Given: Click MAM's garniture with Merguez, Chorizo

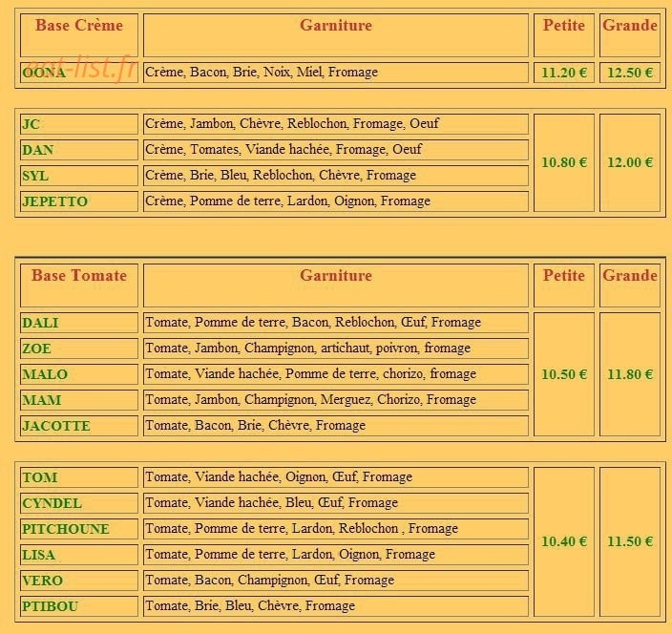Looking at the screenshot, I should (x=311, y=399).
